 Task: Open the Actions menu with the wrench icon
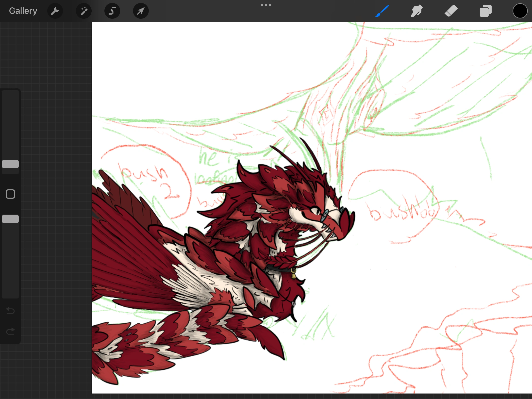pyautogui.click(x=55, y=11)
